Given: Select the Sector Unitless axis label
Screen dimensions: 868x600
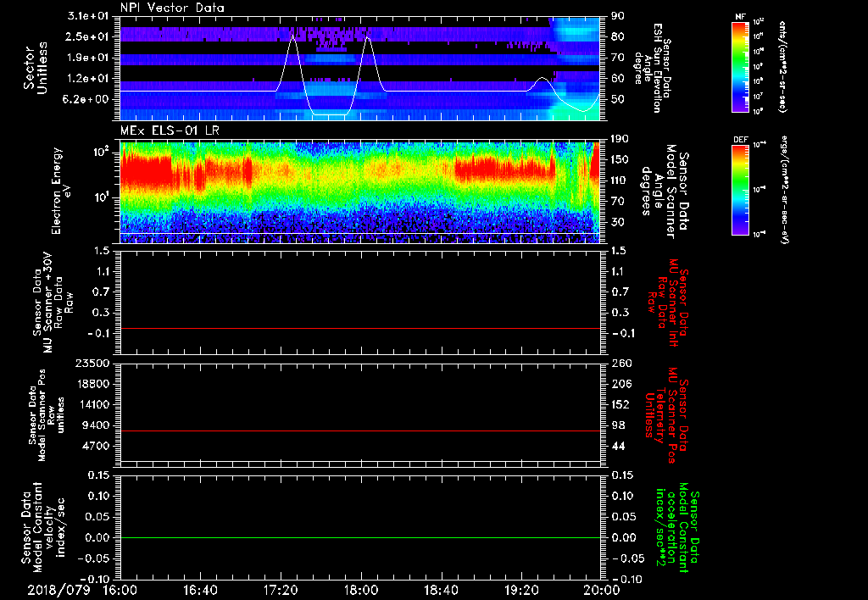Looking at the screenshot, I should click(36, 67).
